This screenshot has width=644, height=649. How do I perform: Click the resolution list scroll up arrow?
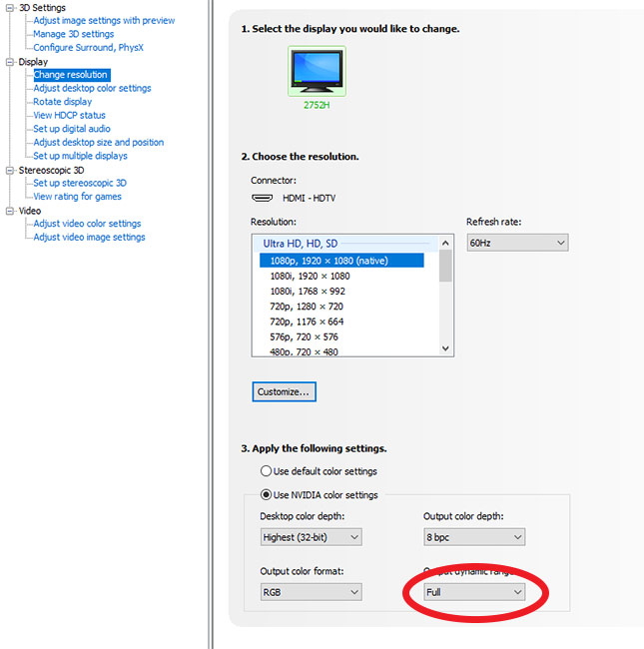tap(445, 243)
